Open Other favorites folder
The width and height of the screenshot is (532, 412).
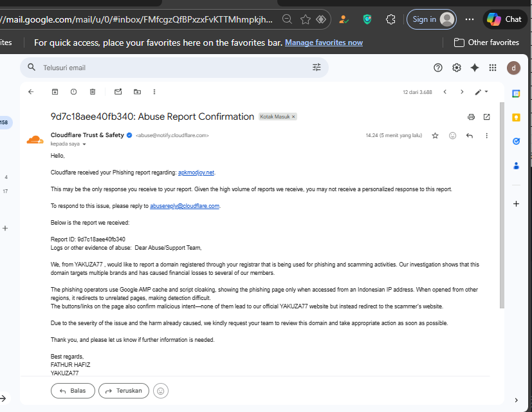click(x=486, y=42)
